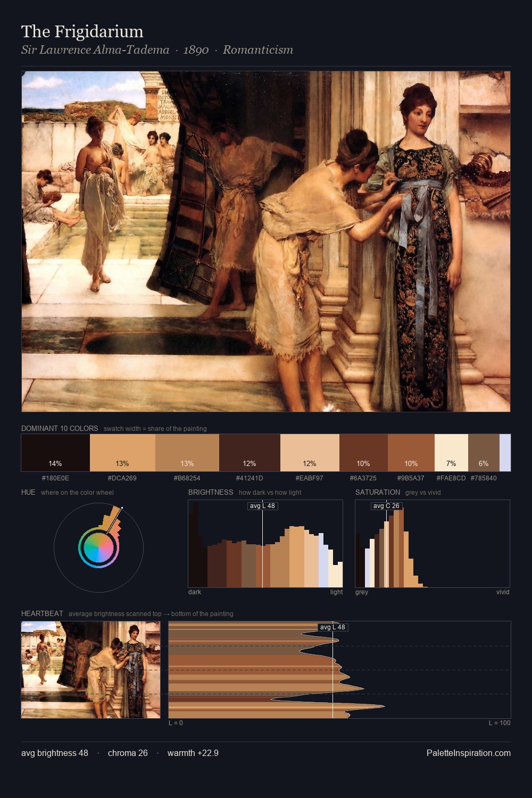Click the 'L = 100' axis label
Screen dimensions: 532x798
tap(500, 723)
